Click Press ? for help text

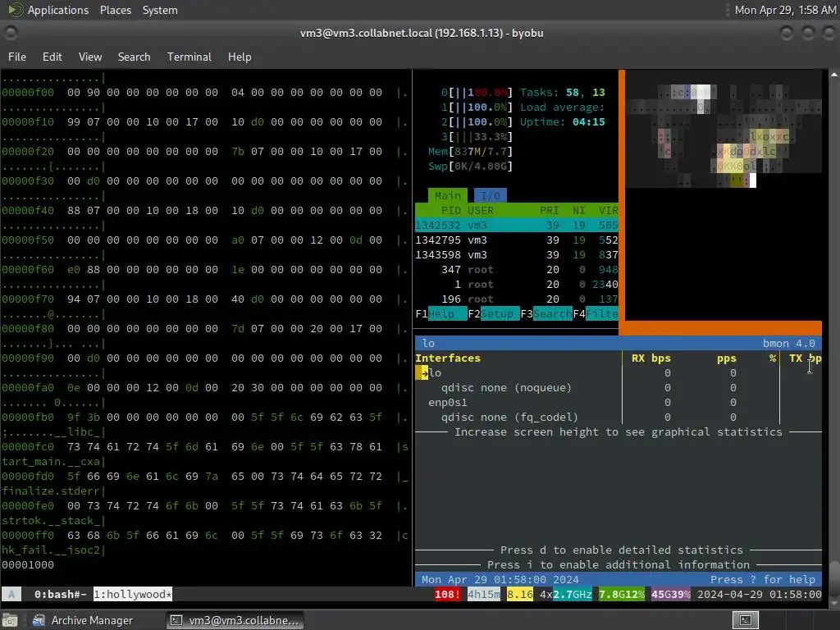coord(762,580)
